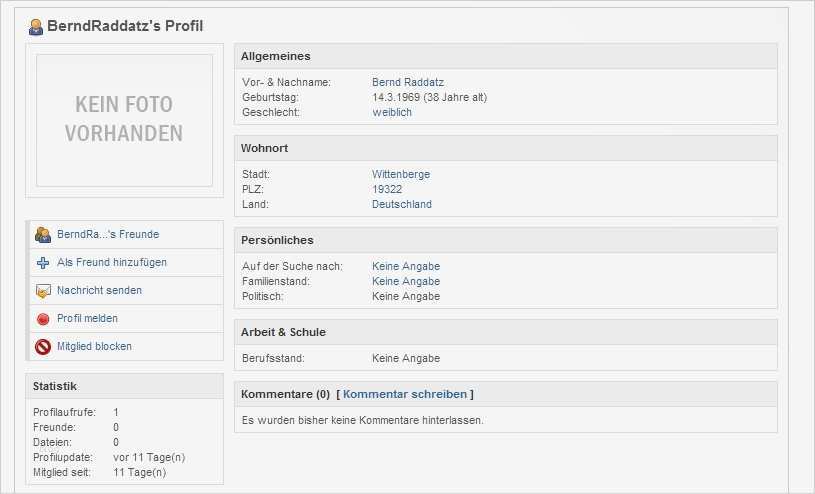
Task: Select Mitglied blocken option
Action: (94, 347)
